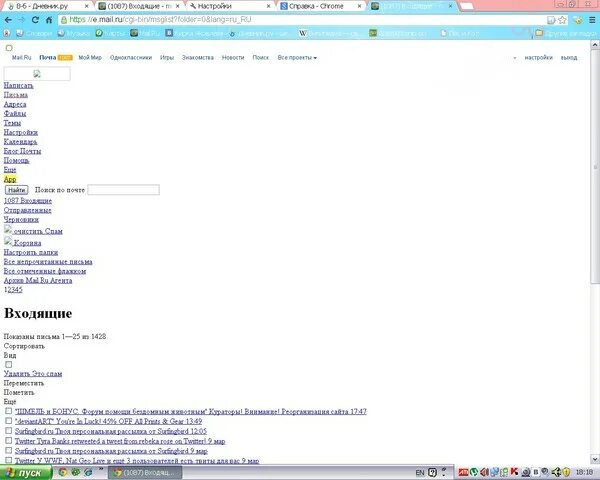Click the page icon inside the address bar
600x480 pixels.
click(551, 20)
